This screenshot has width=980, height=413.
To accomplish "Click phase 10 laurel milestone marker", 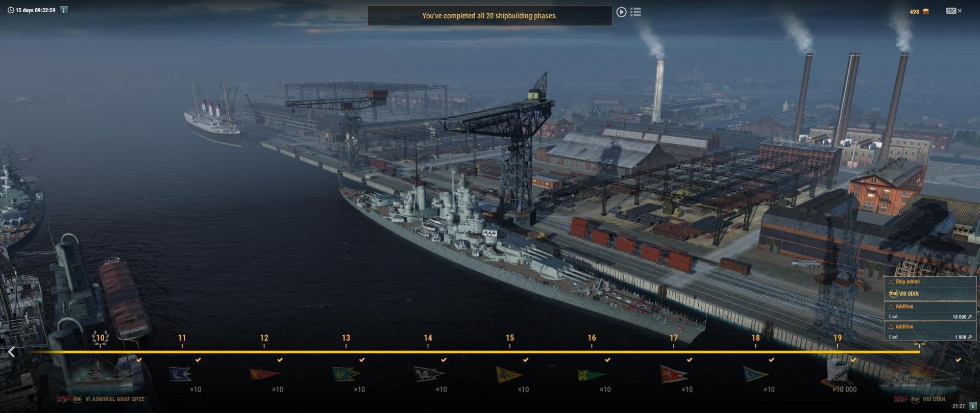I will (100, 338).
